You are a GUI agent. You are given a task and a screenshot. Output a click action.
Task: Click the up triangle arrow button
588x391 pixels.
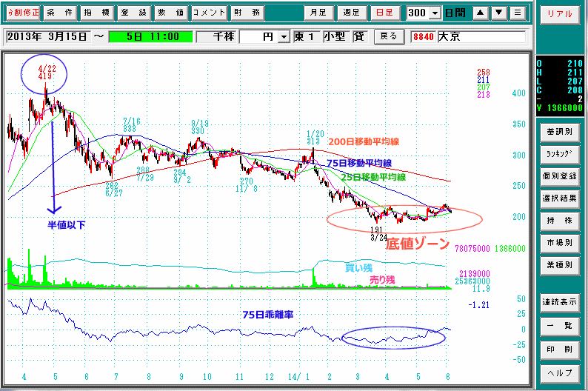tap(480, 13)
